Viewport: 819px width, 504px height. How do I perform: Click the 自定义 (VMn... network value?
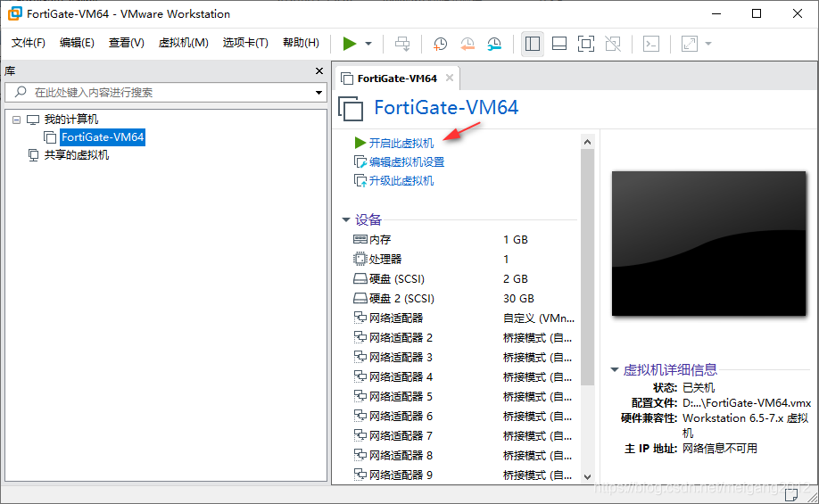click(539, 318)
